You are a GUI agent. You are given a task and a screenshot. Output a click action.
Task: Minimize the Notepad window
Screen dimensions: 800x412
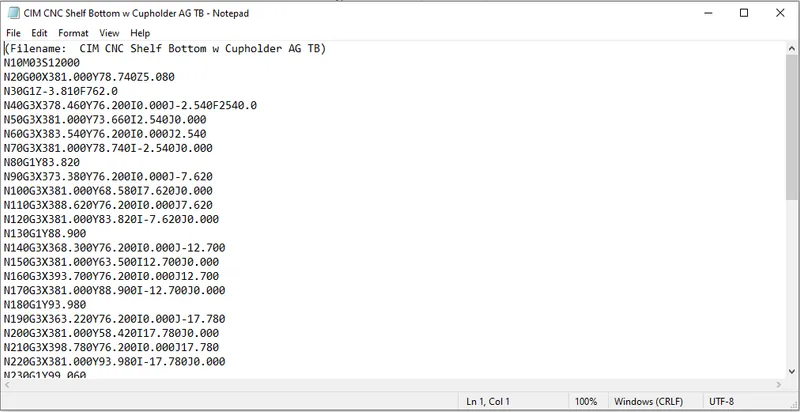coord(708,13)
